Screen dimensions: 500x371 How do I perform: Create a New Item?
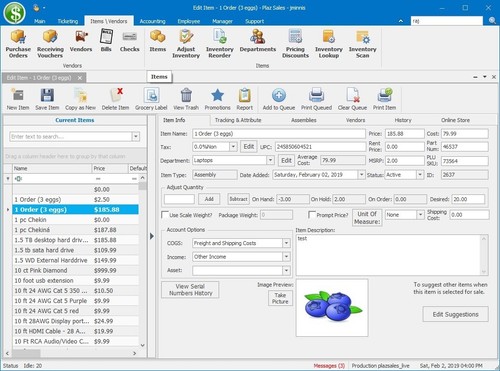tap(18, 99)
